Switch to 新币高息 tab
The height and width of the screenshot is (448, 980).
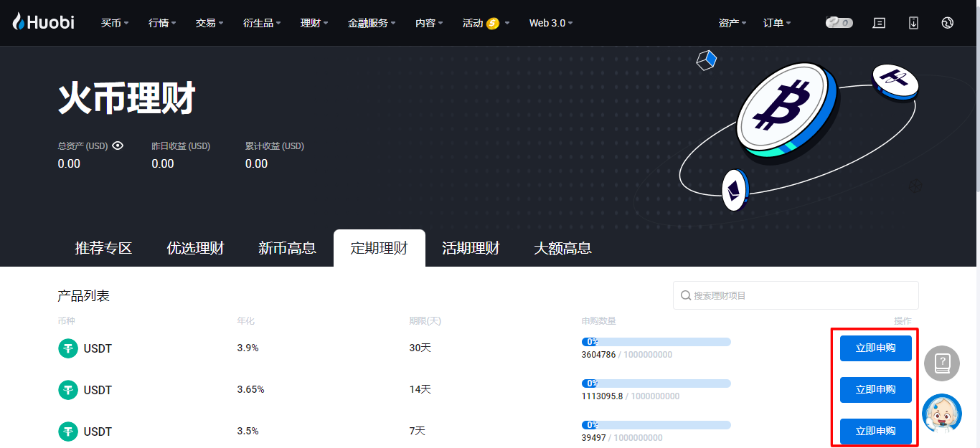click(x=288, y=248)
